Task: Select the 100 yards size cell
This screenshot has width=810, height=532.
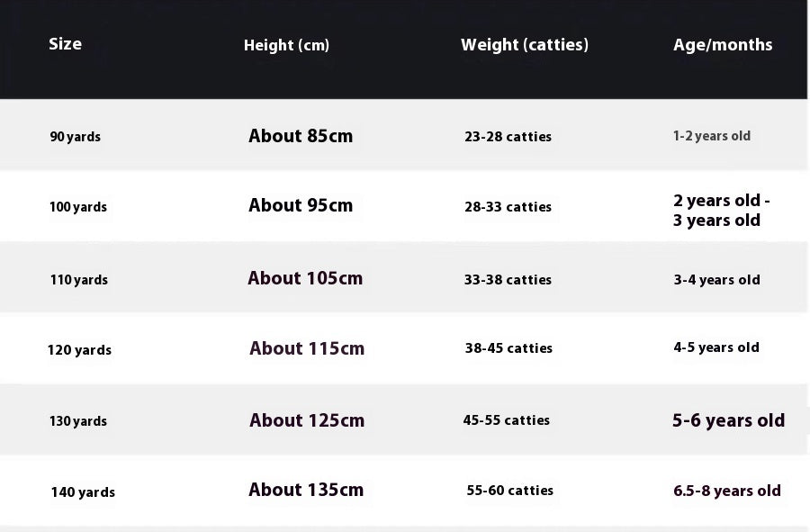Action: point(77,207)
